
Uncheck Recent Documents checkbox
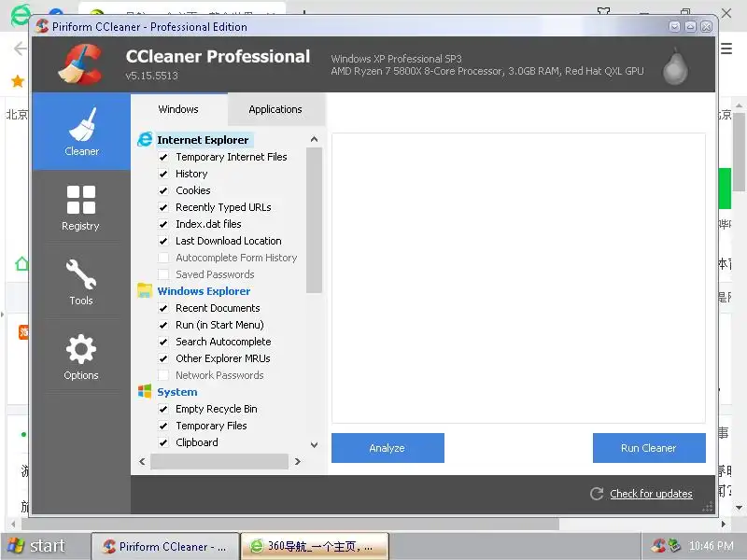(x=163, y=308)
